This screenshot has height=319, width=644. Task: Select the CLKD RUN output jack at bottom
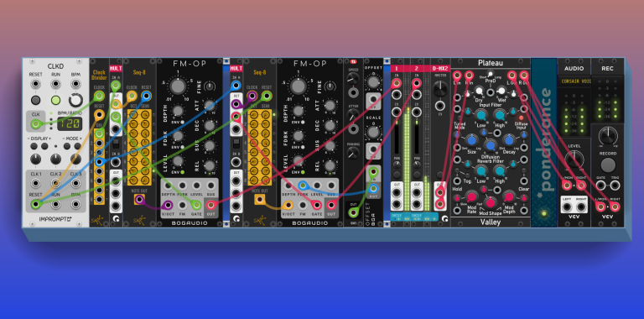(55, 204)
